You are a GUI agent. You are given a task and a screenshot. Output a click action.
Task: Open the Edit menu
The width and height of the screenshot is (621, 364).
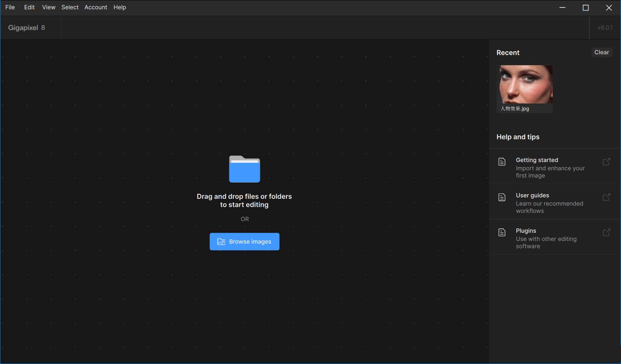29,7
